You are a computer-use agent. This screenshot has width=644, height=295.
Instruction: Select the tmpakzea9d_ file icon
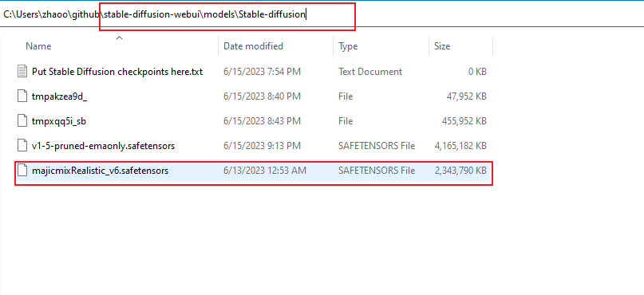pyautogui.click(x=22, y=96)
